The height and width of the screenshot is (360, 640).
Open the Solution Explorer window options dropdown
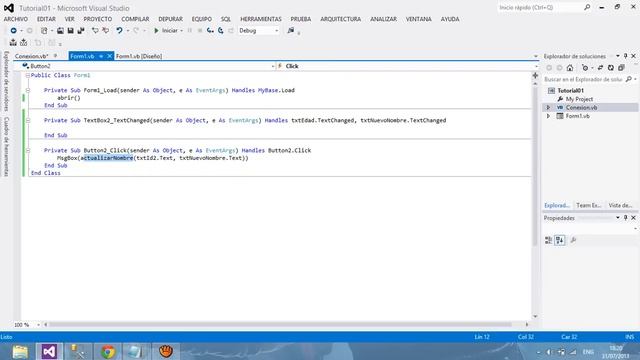pyautogui.click(x=618, y=56)
